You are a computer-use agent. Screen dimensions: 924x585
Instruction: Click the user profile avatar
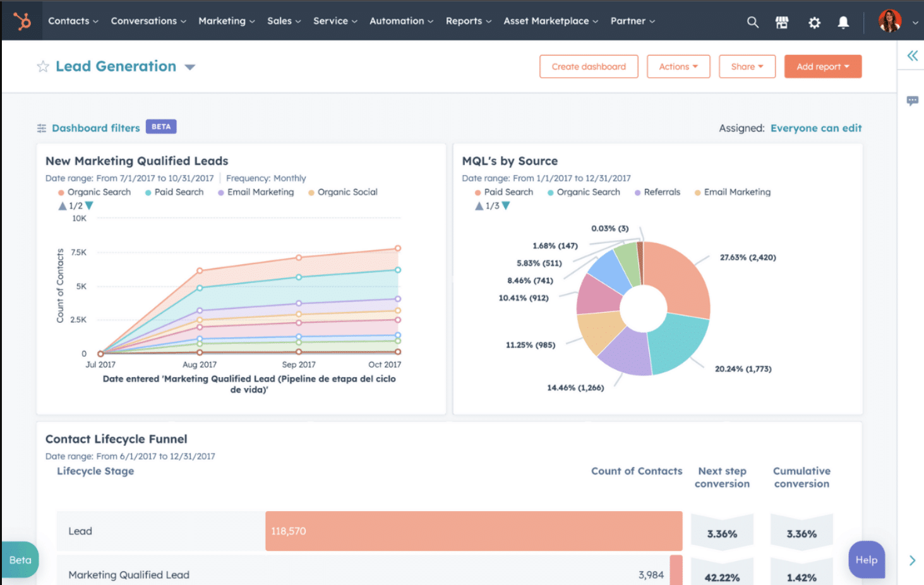click(890, 21)
